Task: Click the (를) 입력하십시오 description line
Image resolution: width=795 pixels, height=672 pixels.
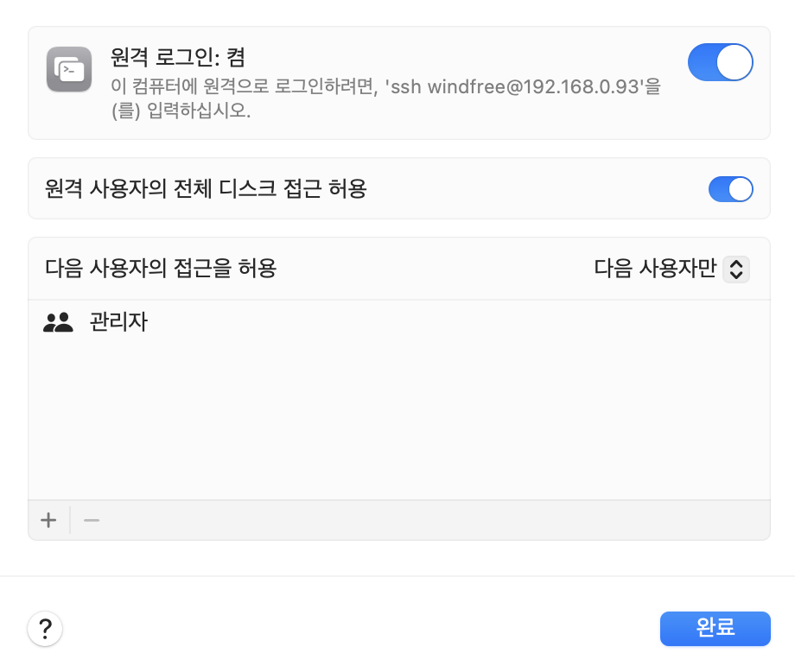Action: 181,111
